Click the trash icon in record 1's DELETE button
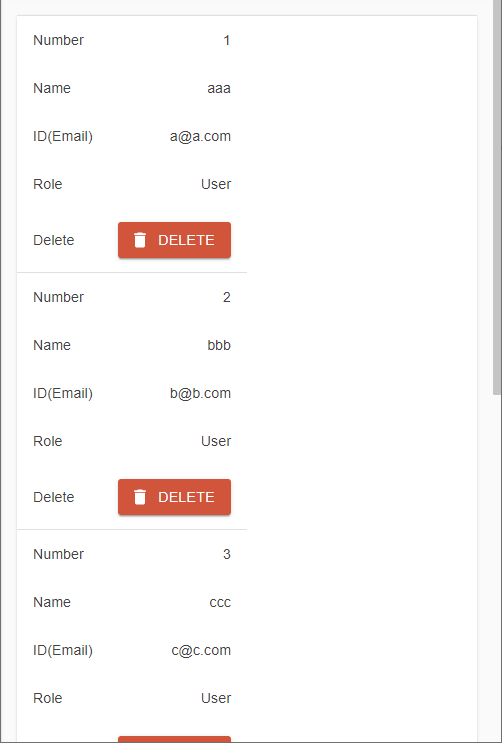This screenshot has width=502, height=743. [140, 240]
